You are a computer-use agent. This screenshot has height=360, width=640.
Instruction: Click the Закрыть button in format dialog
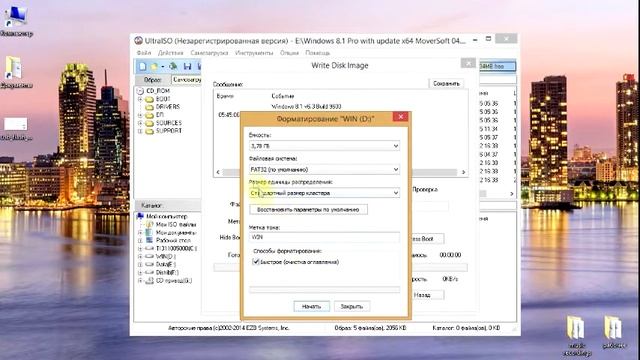click(x=352, y=306)
